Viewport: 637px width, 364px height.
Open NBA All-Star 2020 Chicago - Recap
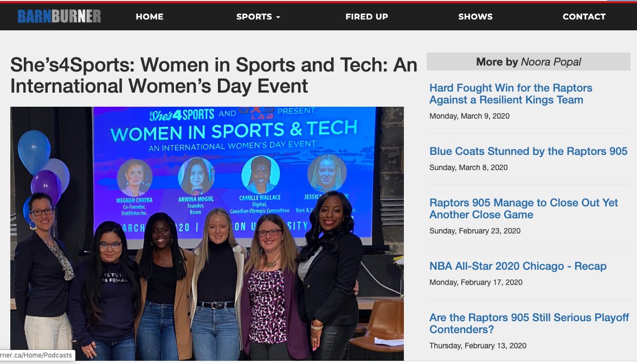click(518, 266)
